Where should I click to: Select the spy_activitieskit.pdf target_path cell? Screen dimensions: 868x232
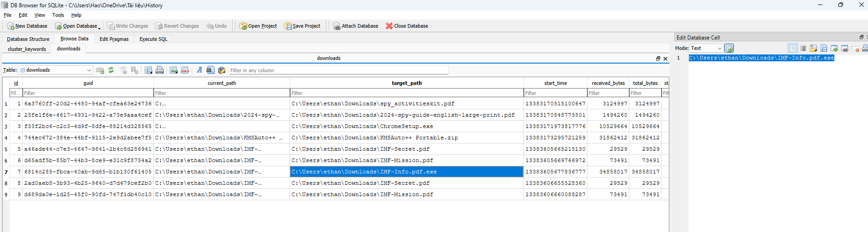pos(407,104)
